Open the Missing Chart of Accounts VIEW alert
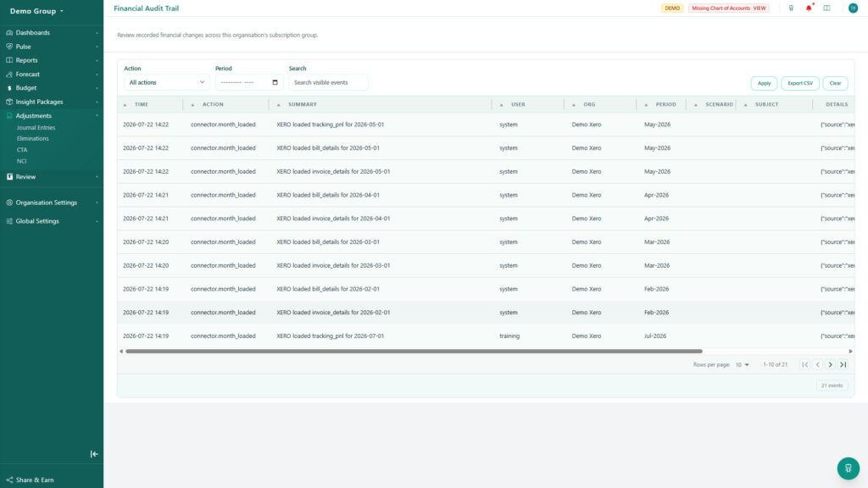The height and width of the screenshot is (488, 868). click(x=728, y=8)
